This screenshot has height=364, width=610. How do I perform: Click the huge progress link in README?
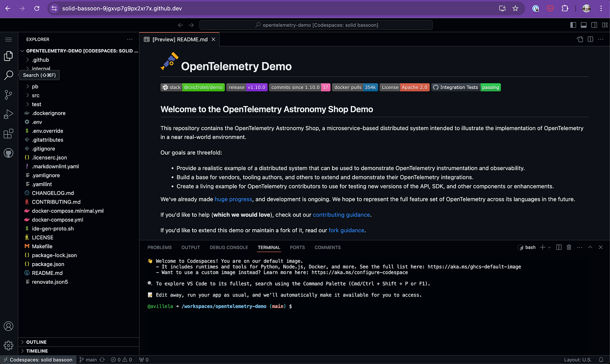(x=233, y=199)
